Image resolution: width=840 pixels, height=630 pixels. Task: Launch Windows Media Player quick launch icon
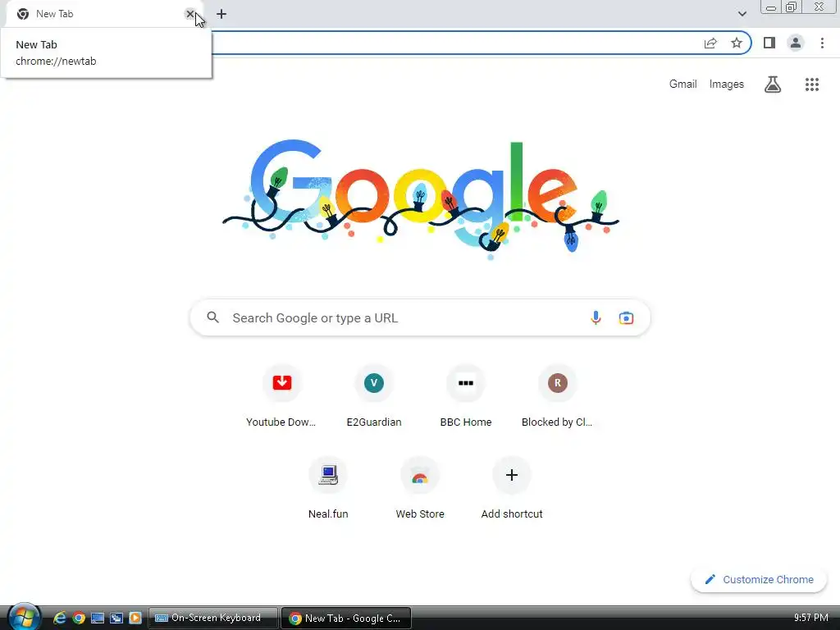pyautogui.click(x=135, y=618)
